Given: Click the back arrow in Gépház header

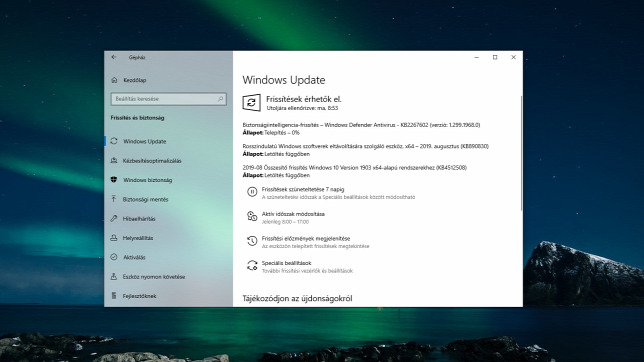Looking at the screenshot, I should pyautogui.click(x=114, y=57).
